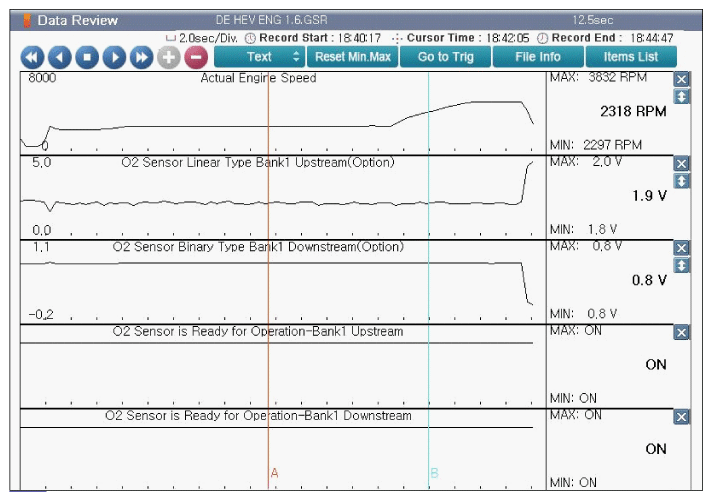Rewind to the start of the recording
This screenshot has height=501, width=712.
coord(33,57)
